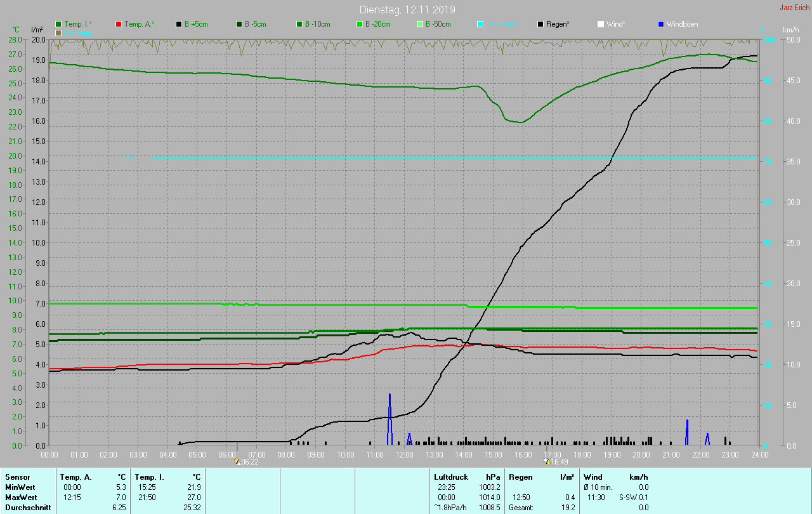812x514 pixels.
Task: Click the 12:15 max temperature time
Action: click(x=72, y=497)
